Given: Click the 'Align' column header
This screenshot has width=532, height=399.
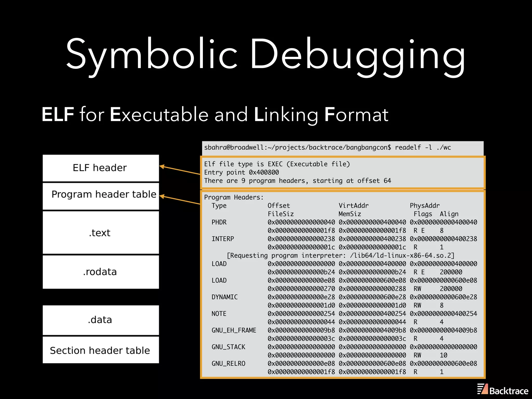Looking at the screenshot, I should point(449,214).
